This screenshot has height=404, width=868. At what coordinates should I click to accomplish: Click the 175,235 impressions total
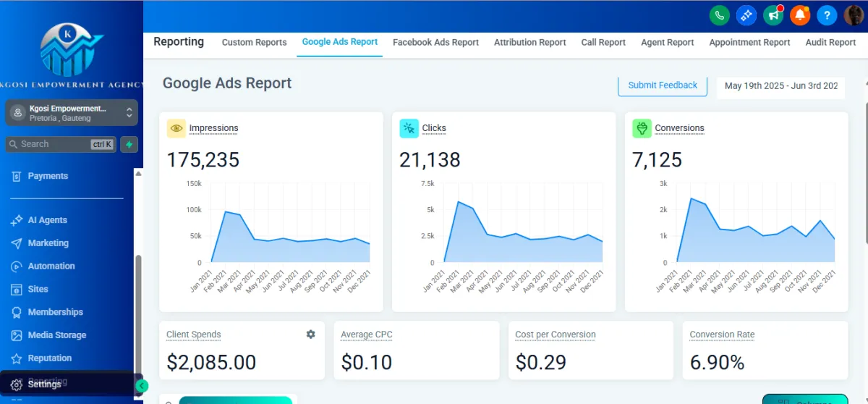(203, 160)
